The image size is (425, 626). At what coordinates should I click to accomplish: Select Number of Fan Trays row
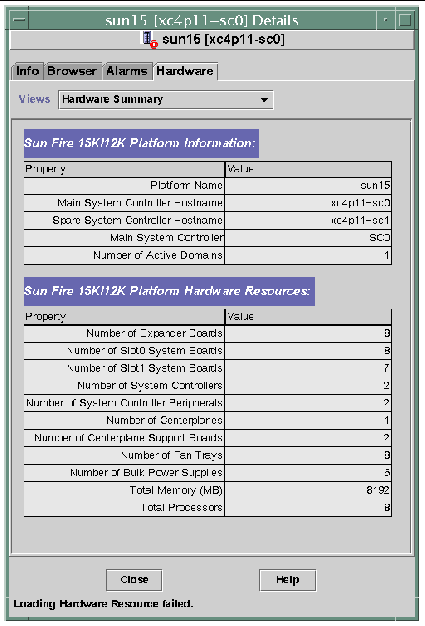(x=208, y=455)
